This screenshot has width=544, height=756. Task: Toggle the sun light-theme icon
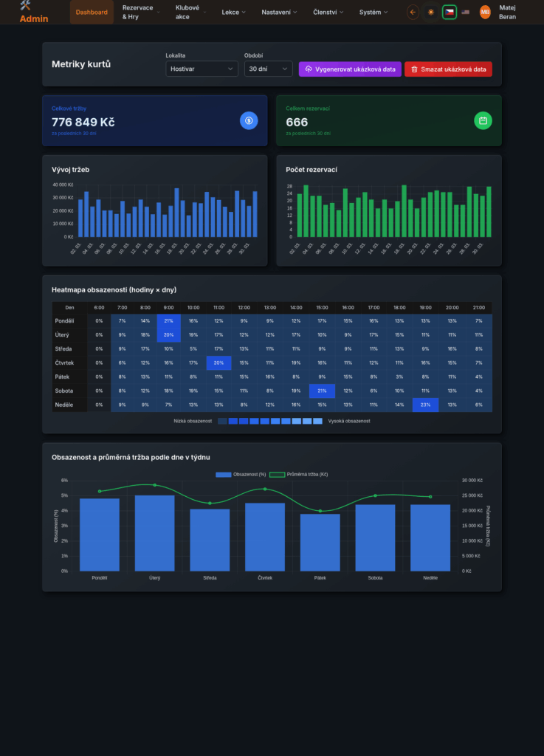tap(431, 12)
